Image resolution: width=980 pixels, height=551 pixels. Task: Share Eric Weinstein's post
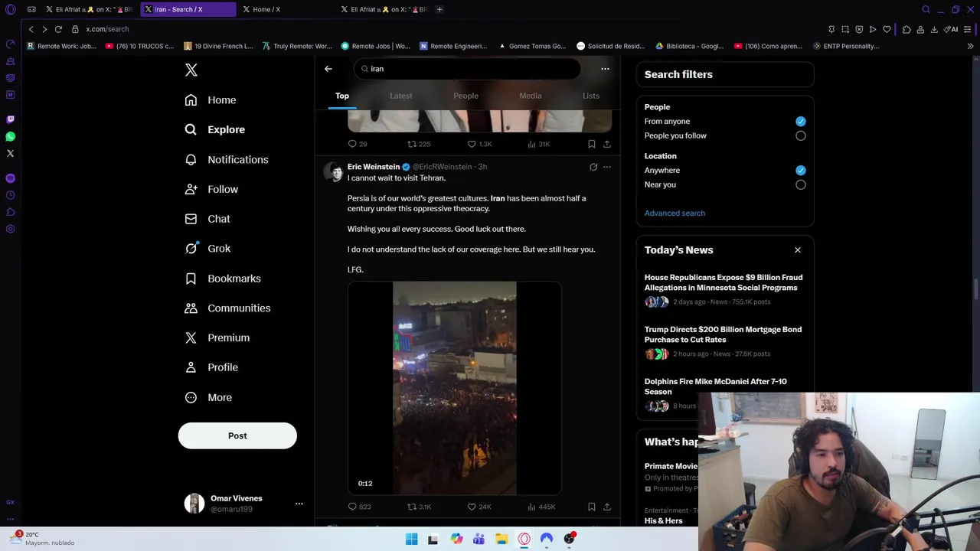click(x=607, y=507)
